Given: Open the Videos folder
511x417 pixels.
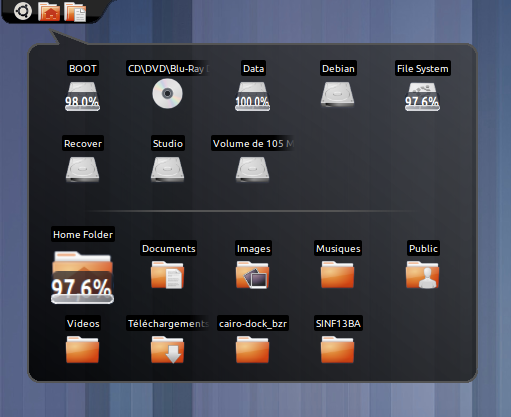Looking at the screenshot, I should point(82,349).
